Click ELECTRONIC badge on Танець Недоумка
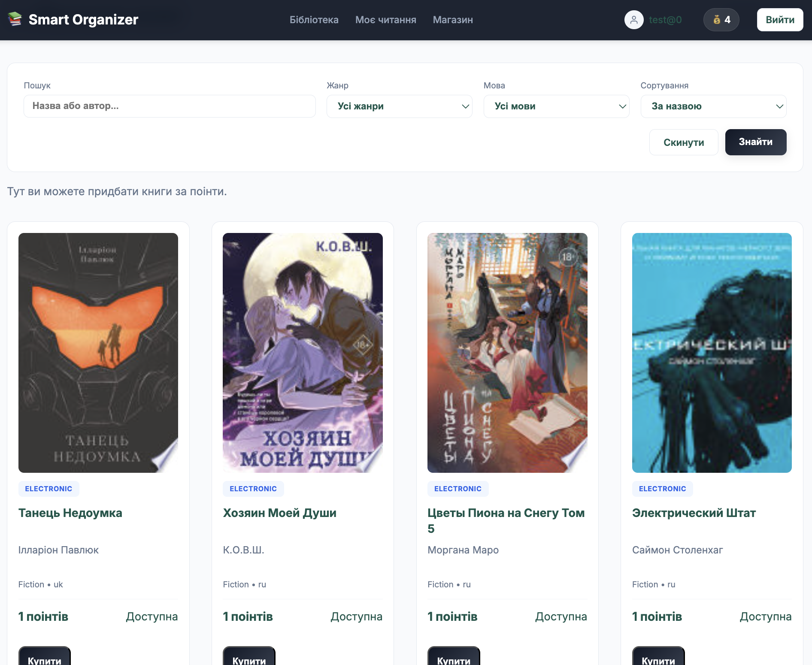The image size is (812, 665). [x=48, y=489]
